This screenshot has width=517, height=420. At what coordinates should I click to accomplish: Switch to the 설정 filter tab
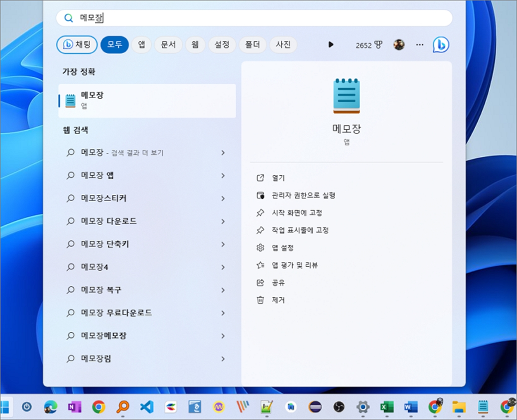[222, 45]
